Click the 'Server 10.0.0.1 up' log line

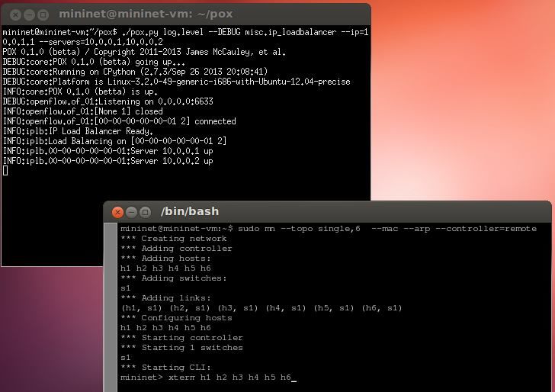pos(107,151)
